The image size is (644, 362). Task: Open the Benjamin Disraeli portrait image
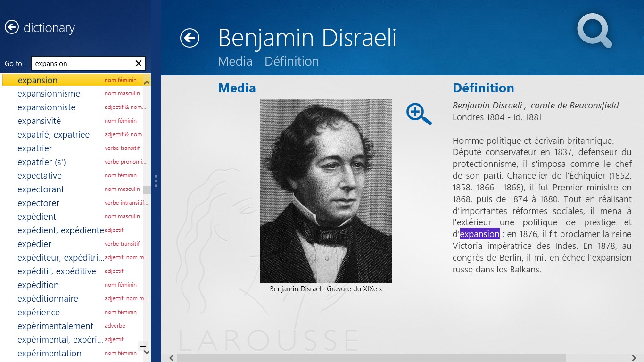(x=325, y=190)
